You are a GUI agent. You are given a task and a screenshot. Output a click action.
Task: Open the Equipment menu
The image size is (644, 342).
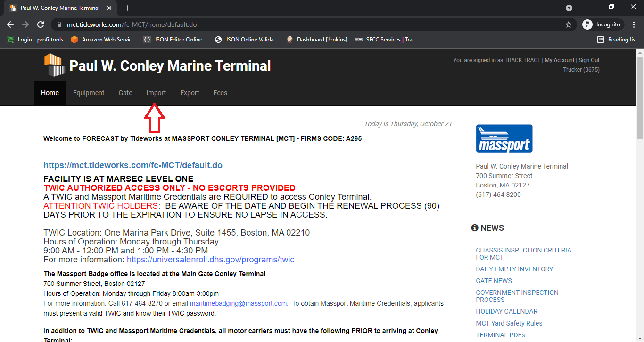(x=89, y=93)
